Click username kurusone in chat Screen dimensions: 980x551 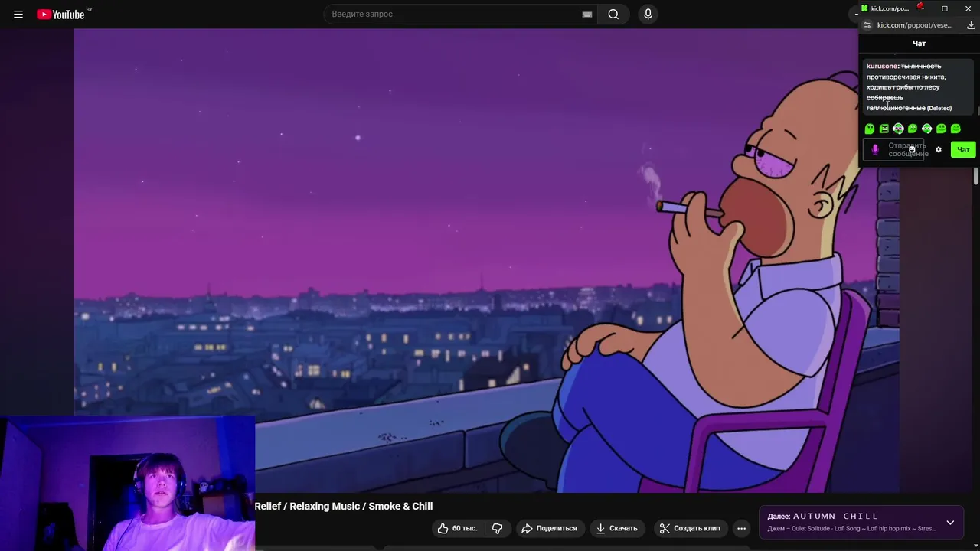pyautogui.click(x=882, y=66)
